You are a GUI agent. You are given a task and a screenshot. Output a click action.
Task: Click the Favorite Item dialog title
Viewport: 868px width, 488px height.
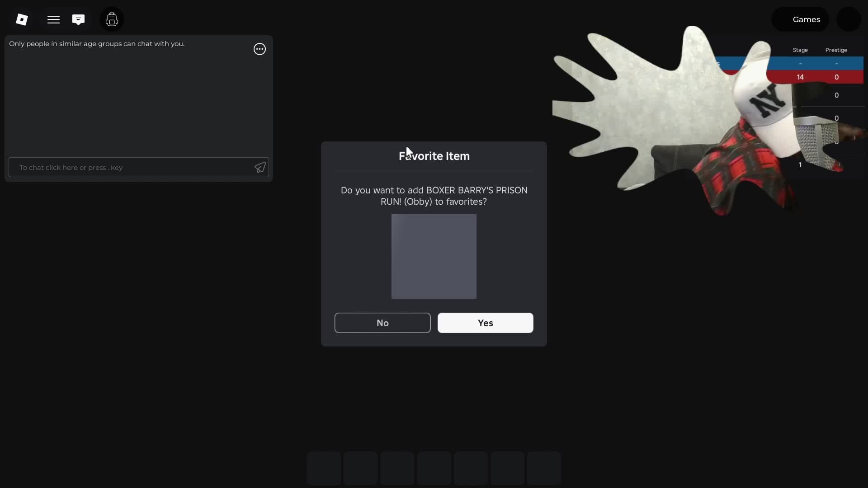pyautogui.click(x=434, y=156)
